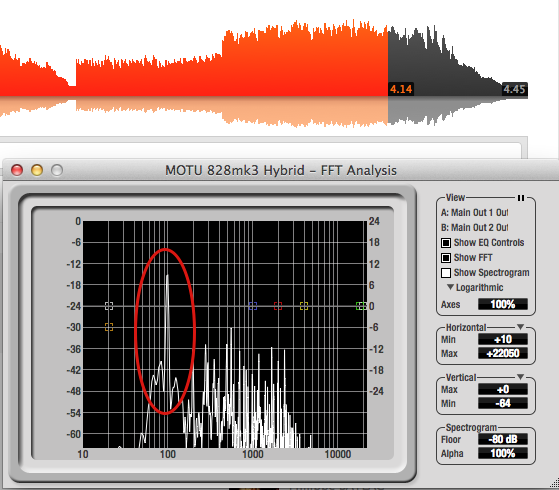
Task: Expand the Vertical section triangle
Action: (520, 377)
